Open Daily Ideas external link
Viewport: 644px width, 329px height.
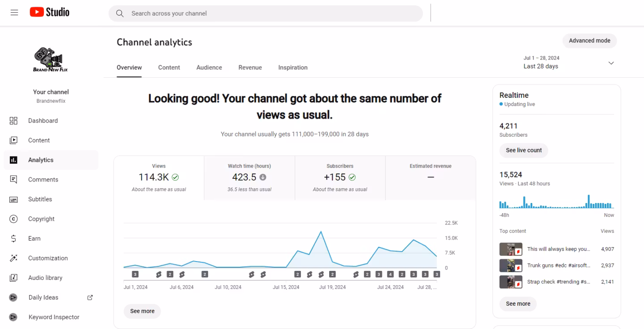point(89,298)
